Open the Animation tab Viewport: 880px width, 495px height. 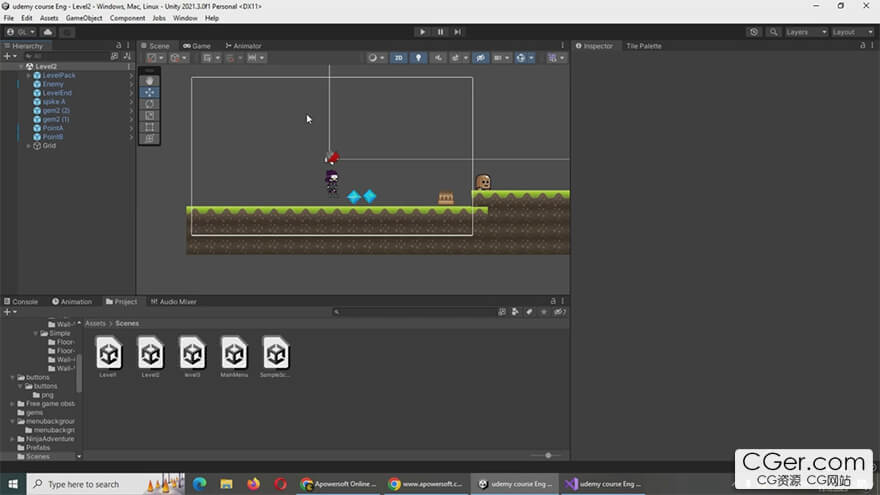[x=72, y=301]
